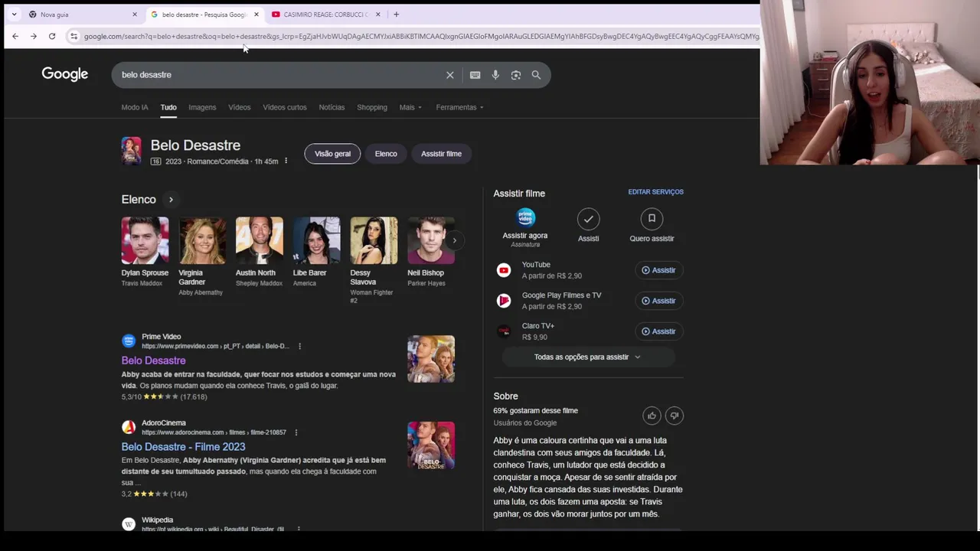
Task: Click Assistir button for YouTube
Action: tap(658, 270)
